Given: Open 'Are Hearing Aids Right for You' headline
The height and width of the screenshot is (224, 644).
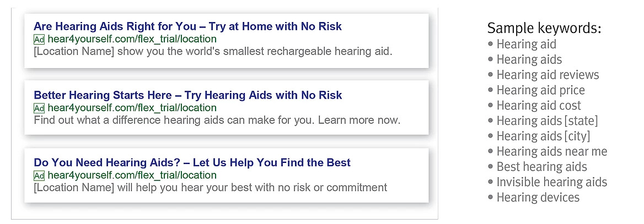Looking at the screenshot, I should coord(187,26).
